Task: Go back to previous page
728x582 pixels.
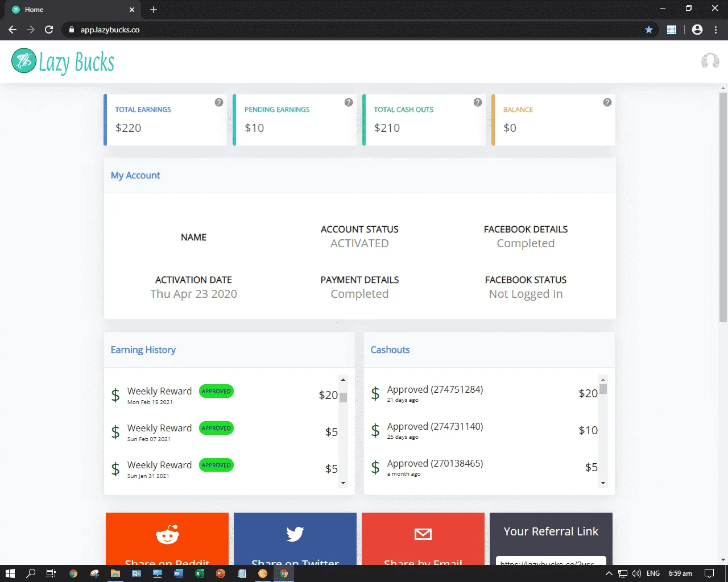Action: (13, 30)
